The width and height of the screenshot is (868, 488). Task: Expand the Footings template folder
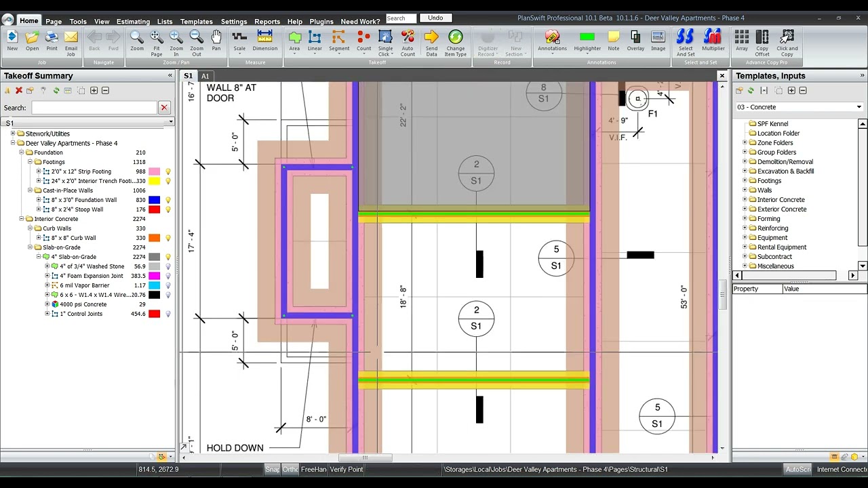point(745,181)
